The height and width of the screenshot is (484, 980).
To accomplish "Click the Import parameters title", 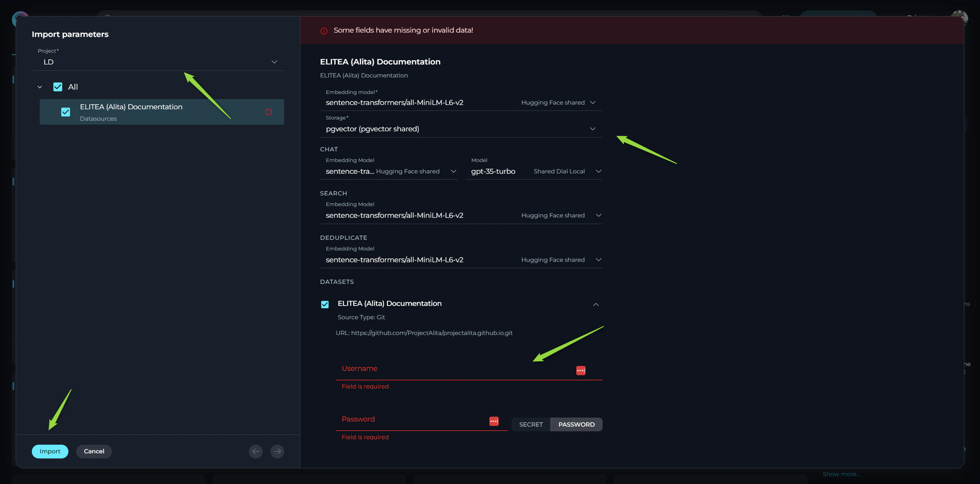I will point(70,34).
